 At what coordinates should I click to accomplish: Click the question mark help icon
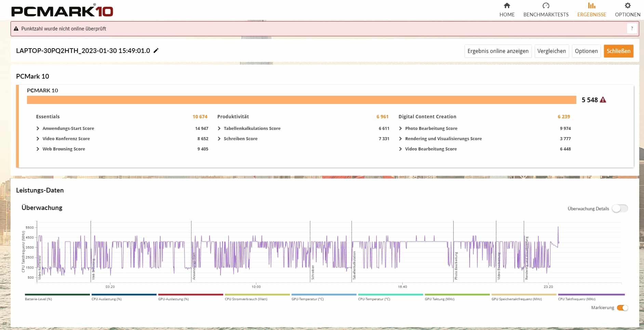pyautogui.click(x=632, y=29)
